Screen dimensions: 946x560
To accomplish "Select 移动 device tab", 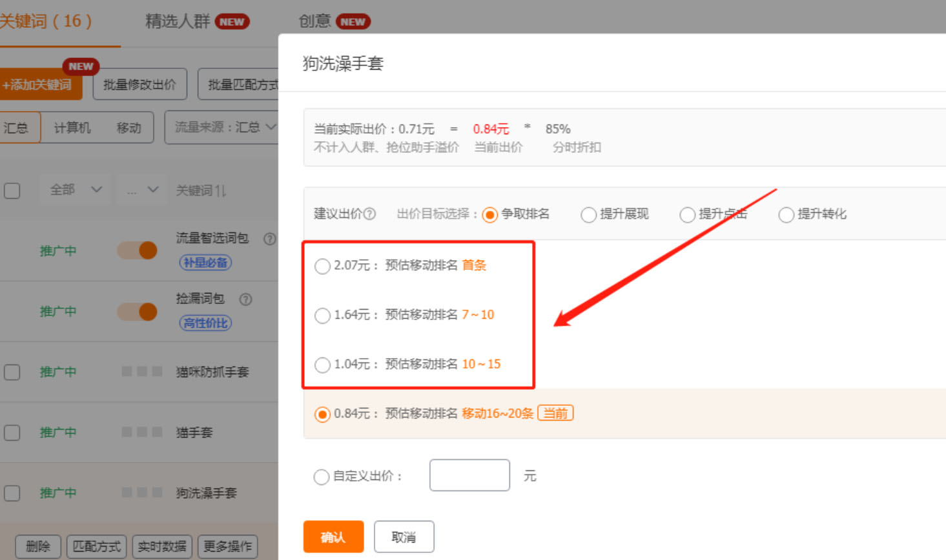I will click(129, 128).
